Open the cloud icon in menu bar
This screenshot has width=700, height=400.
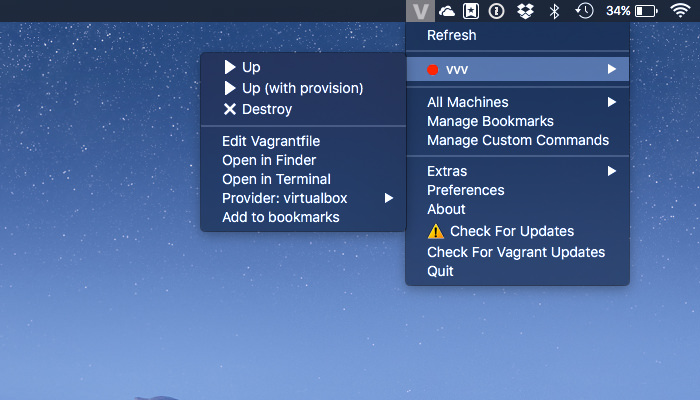click(446, 11)
